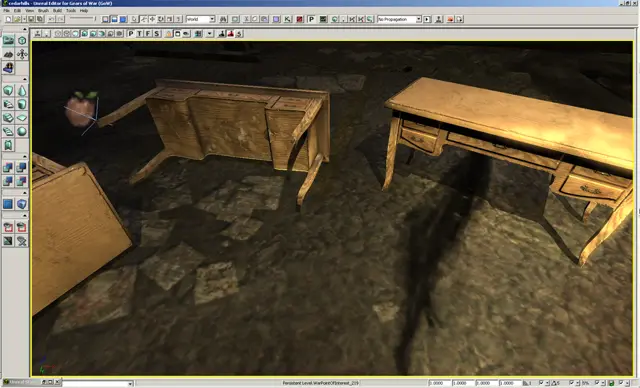The image size is (640, 388).
Task: Click the Undo toolbar icon
Action: click(51, 19)
